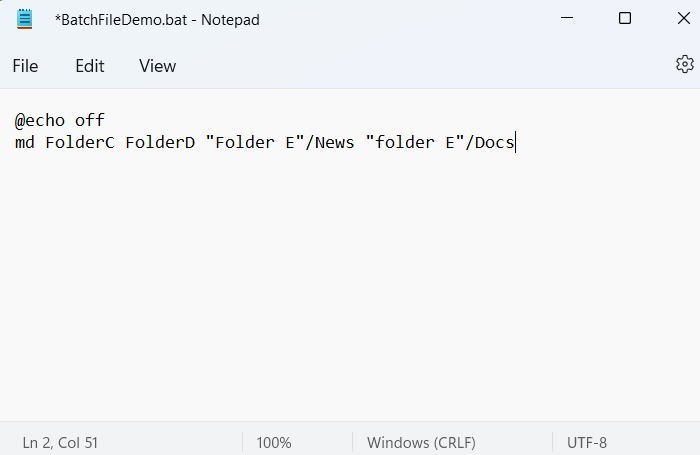700x455 pixels.
Task: Place cursor in the word FolderD
Action: click(160, 142)
